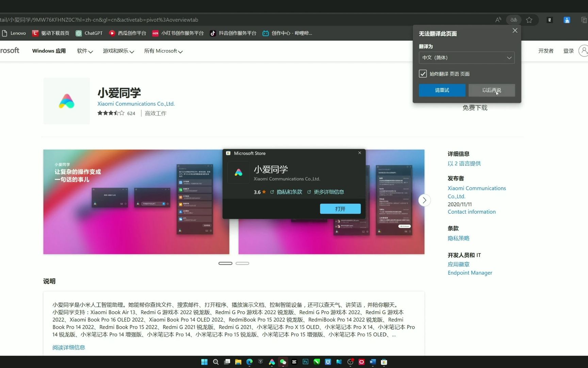Click the 小爱同学 icon in Store popup
588x368 pixels.
(238, 172)
